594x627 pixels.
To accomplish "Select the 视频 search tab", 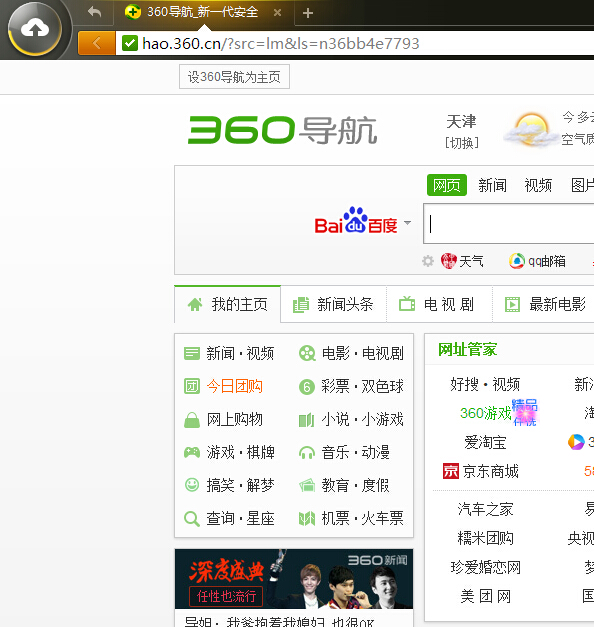I will pyautogui.click(x=538, y=186).
